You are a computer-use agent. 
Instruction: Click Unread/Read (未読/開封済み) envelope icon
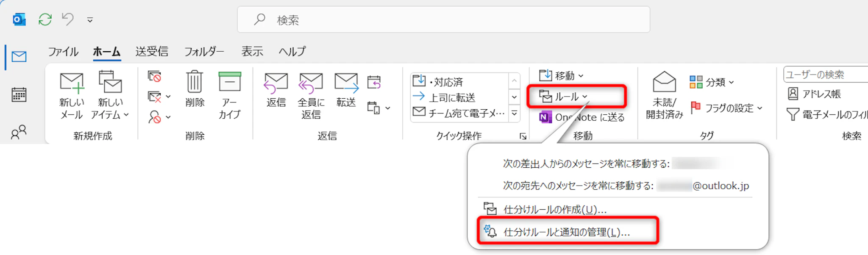pyautogui.click(x=664, y=82)
